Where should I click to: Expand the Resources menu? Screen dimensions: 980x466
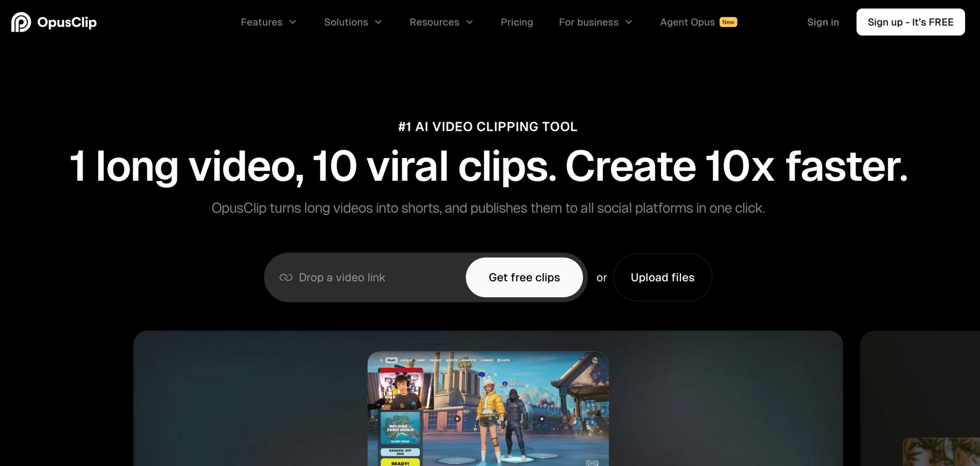click(x=441, y=22)
